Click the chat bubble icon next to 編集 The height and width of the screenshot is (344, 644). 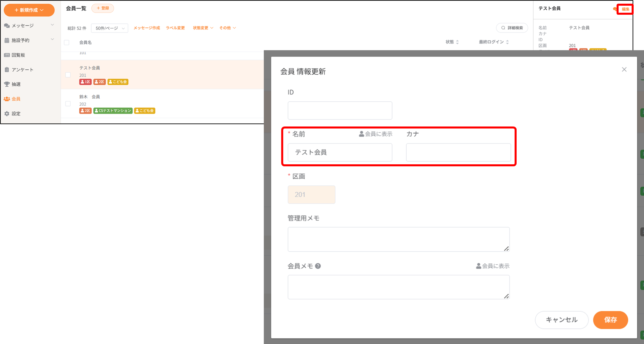point(615,9)
